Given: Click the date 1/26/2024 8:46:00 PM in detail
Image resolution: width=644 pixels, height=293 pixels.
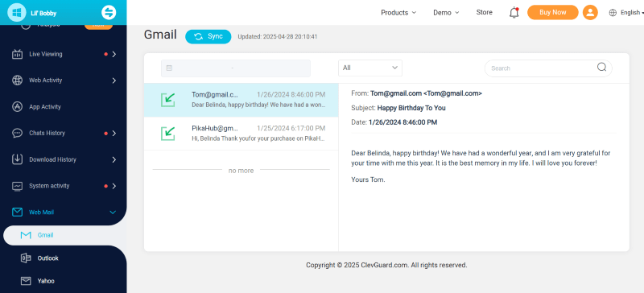Looking at the screenshot, I should [x=402, y=122].
